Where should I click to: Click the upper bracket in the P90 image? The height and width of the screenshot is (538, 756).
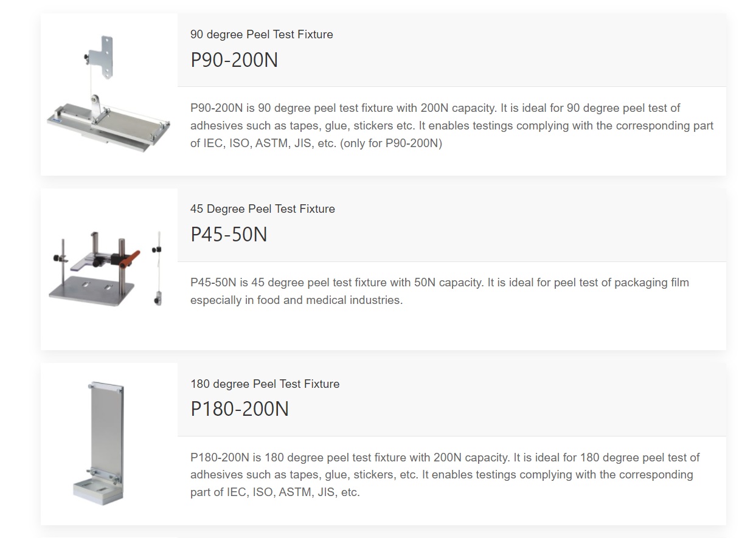click(x=105, y=57)
